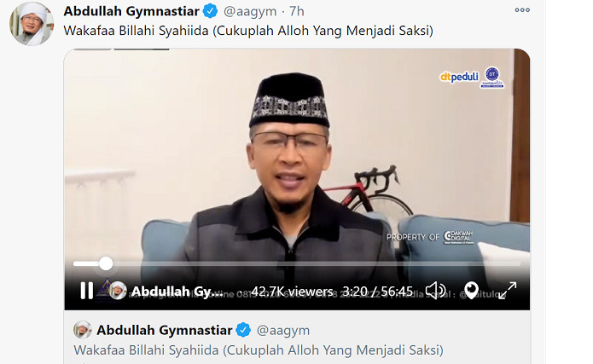
Task: Mute the video with speaker icon
Action: 435,291
